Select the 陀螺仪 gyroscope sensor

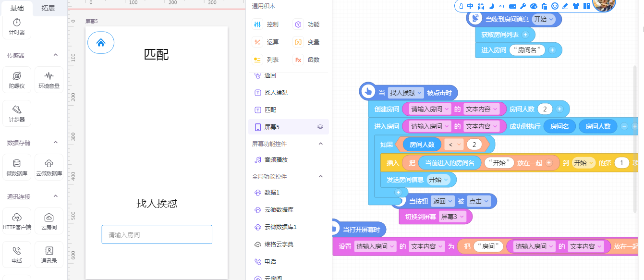[x=17, y=80]
